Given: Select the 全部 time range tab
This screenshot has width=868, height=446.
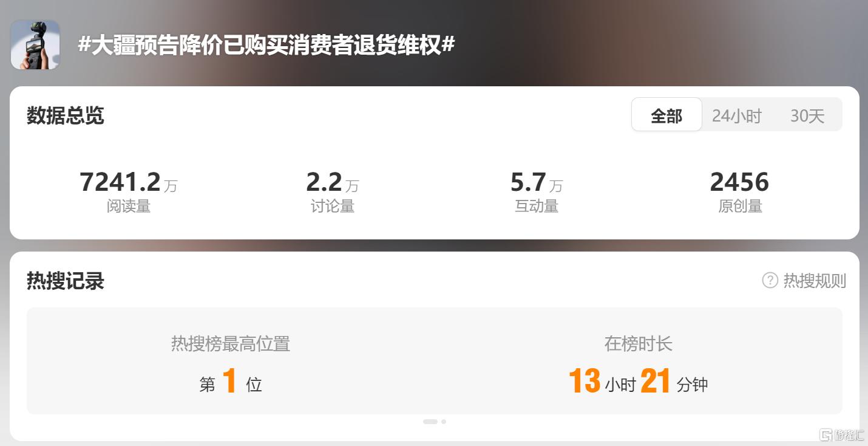Looking at the screenshot, I should click(x=666, y=115).
